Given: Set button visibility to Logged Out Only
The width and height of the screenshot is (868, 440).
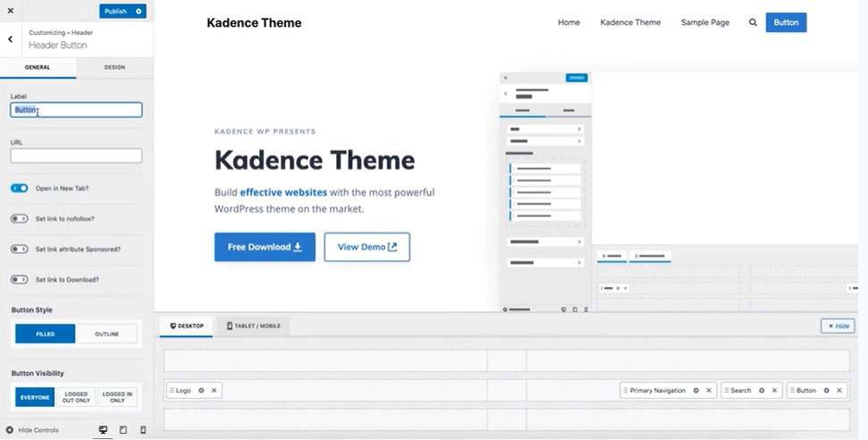Looking at the screenshot, I should [76, 397].
